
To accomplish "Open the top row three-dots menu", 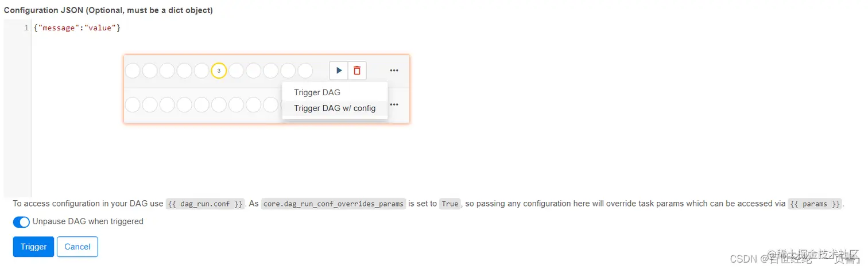I will [x=394, y=71].
